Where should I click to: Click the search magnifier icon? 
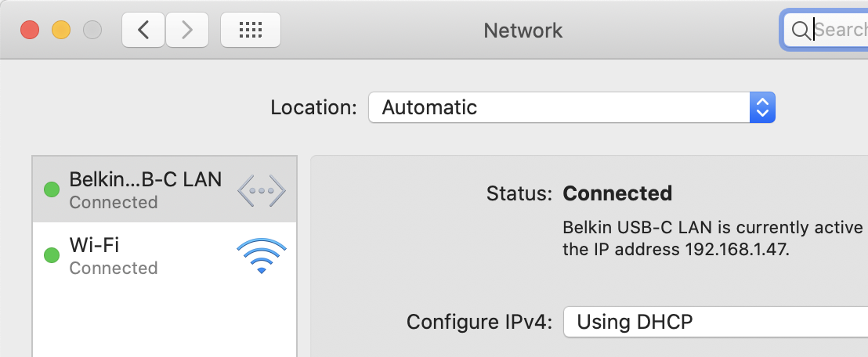(x=800, y=31)
